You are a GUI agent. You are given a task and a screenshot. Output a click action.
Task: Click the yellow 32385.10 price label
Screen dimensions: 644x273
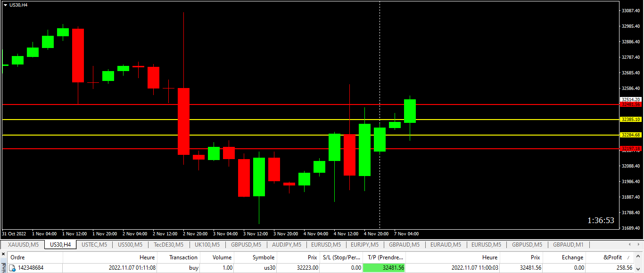click(x=631, y=120)
